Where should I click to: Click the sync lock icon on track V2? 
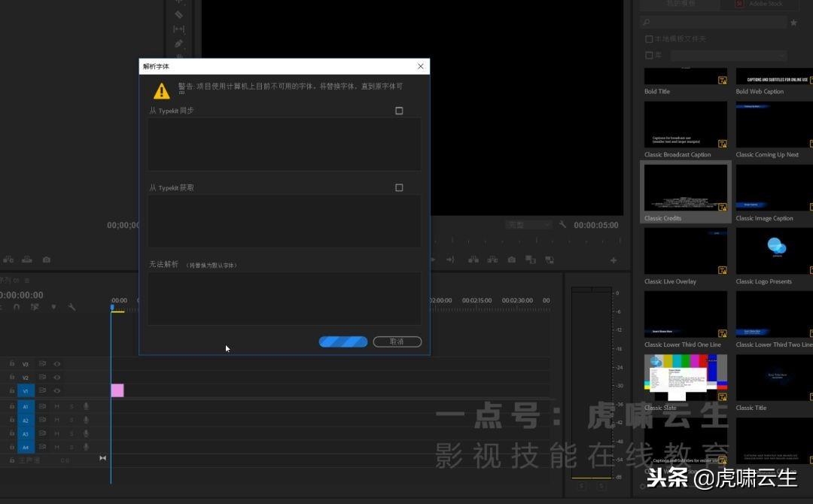(42, 377)
